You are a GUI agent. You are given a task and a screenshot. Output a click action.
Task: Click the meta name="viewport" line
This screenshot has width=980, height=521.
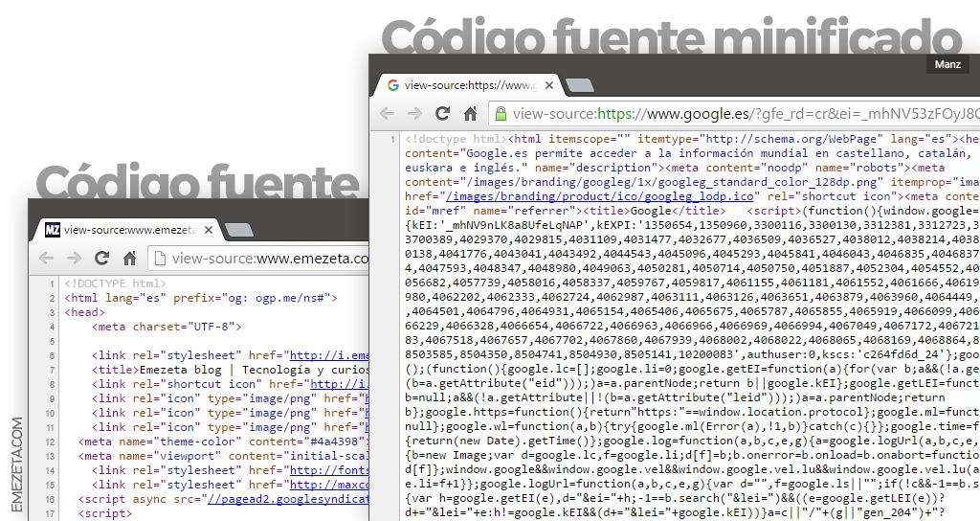pos(223,456)
